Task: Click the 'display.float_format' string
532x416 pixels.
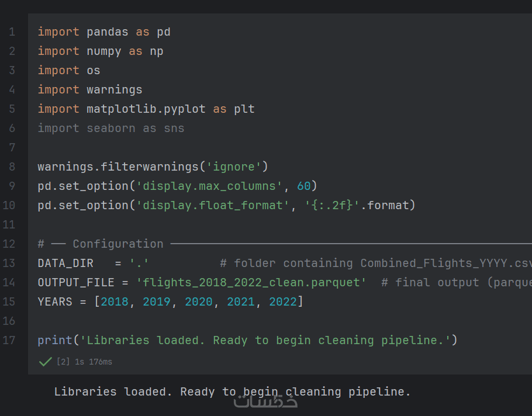Action: (x=213, y=205)
